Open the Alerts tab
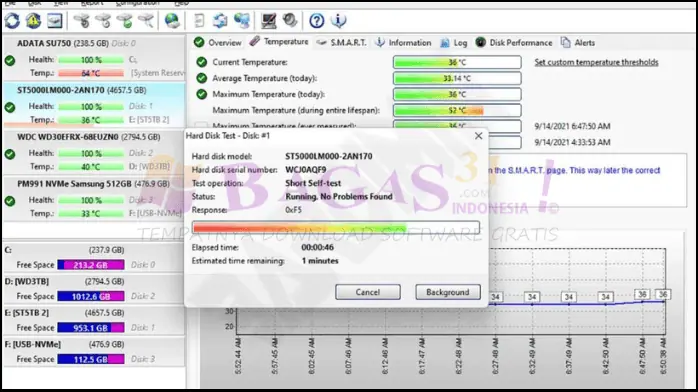 [x=578, y=43]
